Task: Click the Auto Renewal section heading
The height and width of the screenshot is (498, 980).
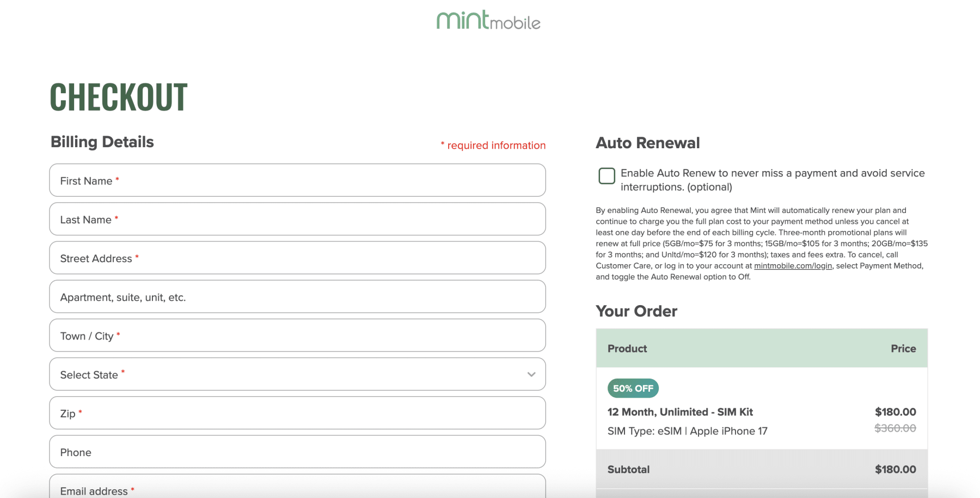Action: [647, 142]
